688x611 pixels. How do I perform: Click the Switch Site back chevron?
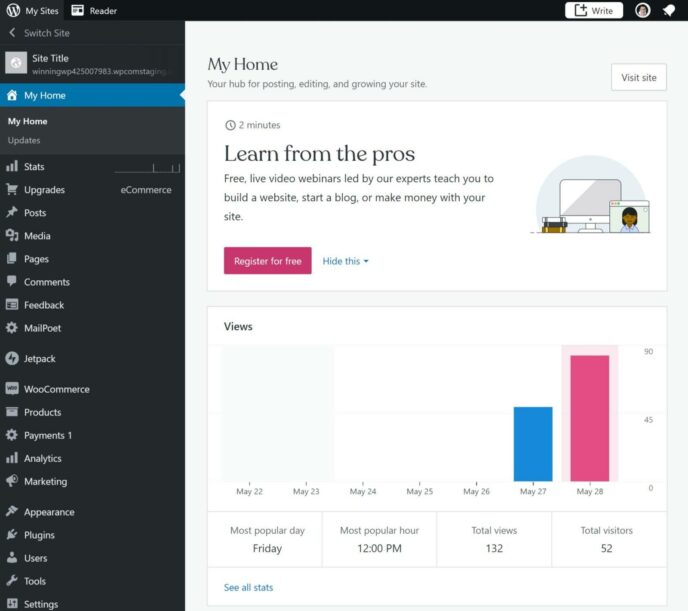[12, 32]
